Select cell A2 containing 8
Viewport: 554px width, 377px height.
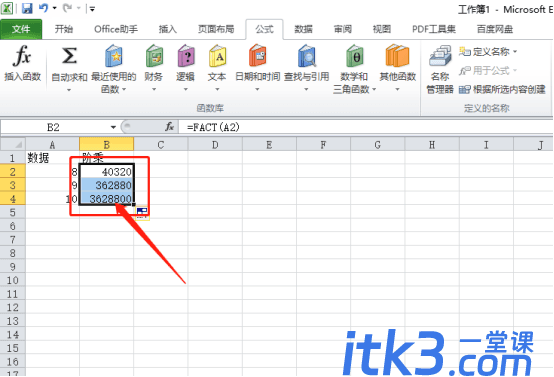click(52, 171)
